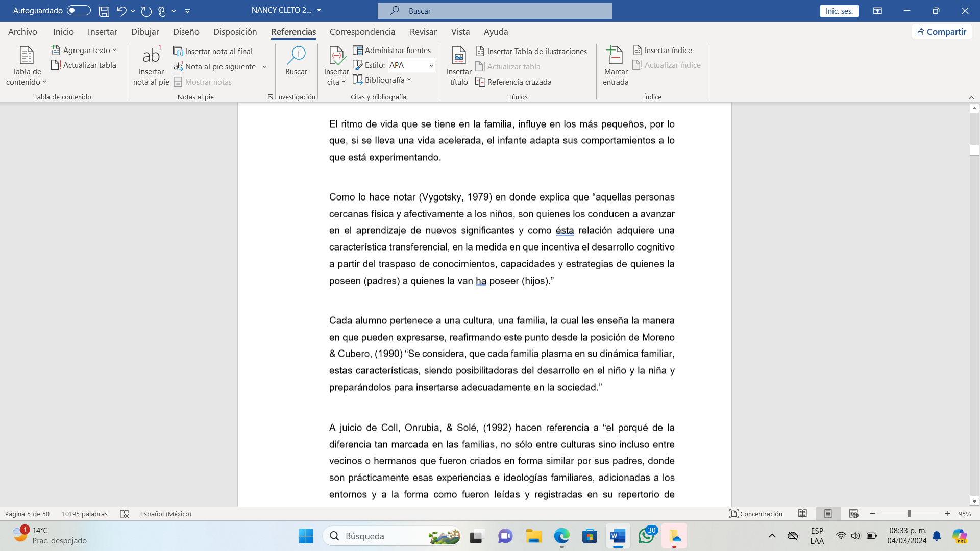Click Insertar Tabla de ilustraciones

pyautogui.click(x=531, y=51)
